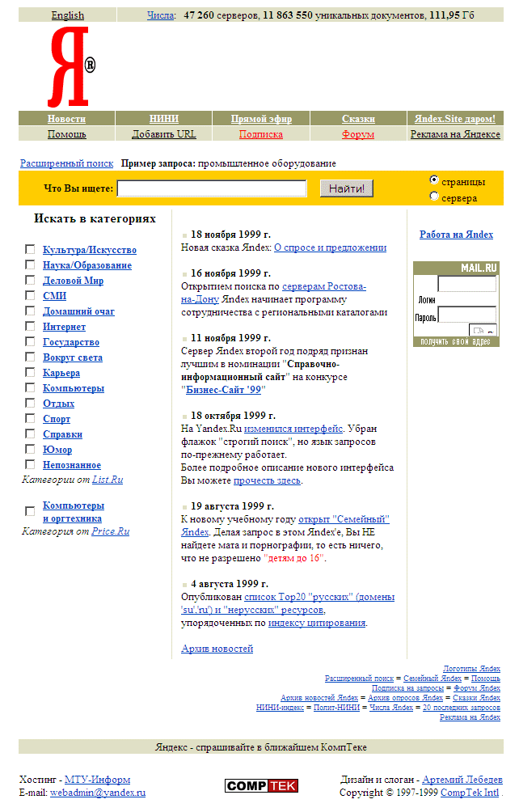Open the Помощь navigation link

pyautogui.click(x=66, y=134)
